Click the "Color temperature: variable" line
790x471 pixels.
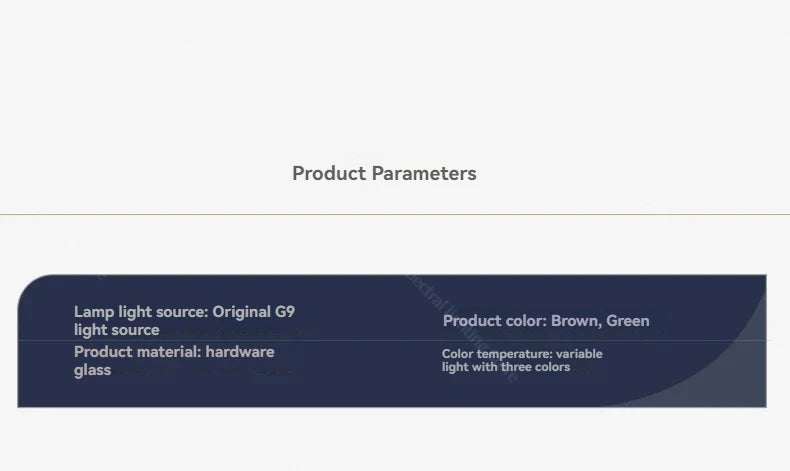click(522, 354)
